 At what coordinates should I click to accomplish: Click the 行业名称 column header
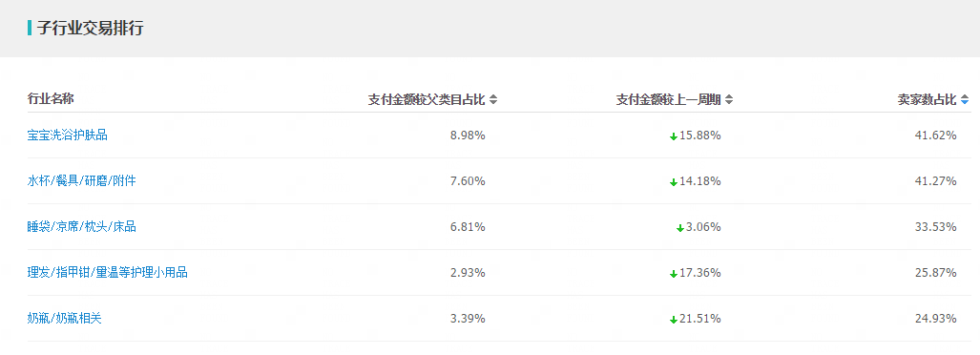coord(51,98)
